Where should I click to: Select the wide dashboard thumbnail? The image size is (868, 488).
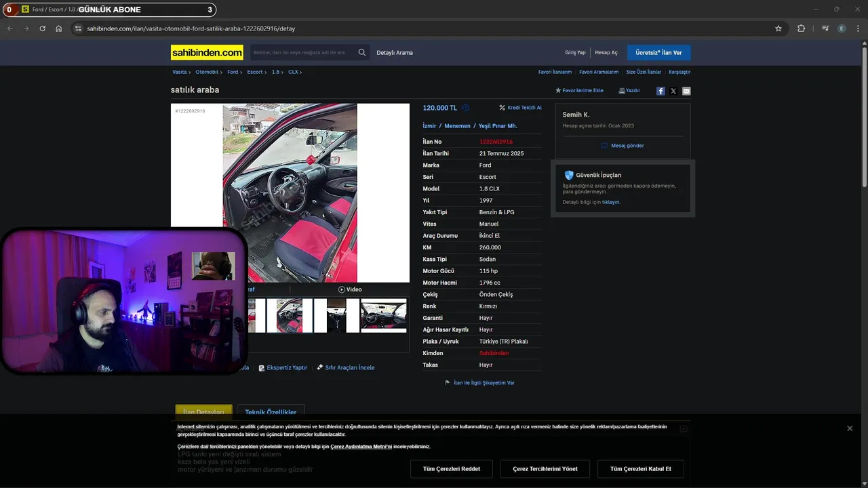point(384,316)
